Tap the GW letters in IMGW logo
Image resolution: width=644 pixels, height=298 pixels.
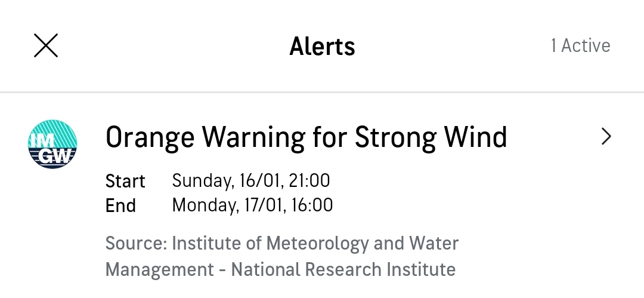(57, 156)
